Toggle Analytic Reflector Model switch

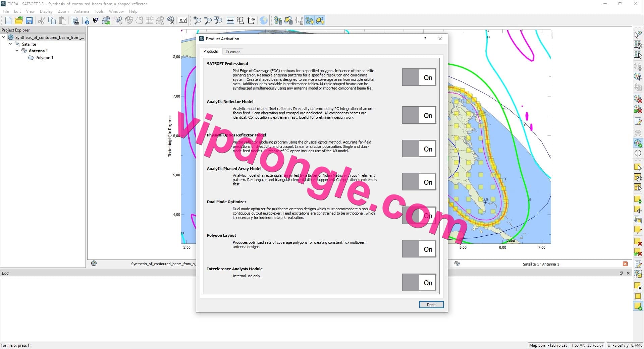click(x=419, y=115)
